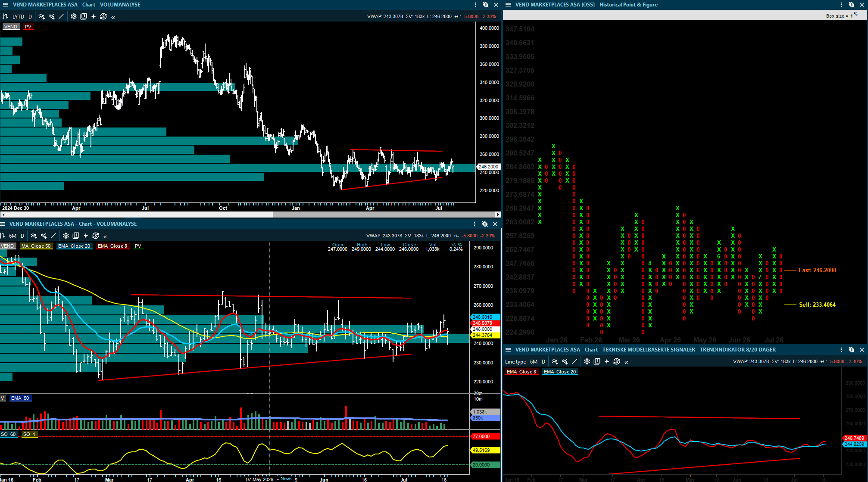The width and height of the screenshot is (868, 482).
Task: Click currency refresh icon in top chart toolbar
Action: (103, 16)
